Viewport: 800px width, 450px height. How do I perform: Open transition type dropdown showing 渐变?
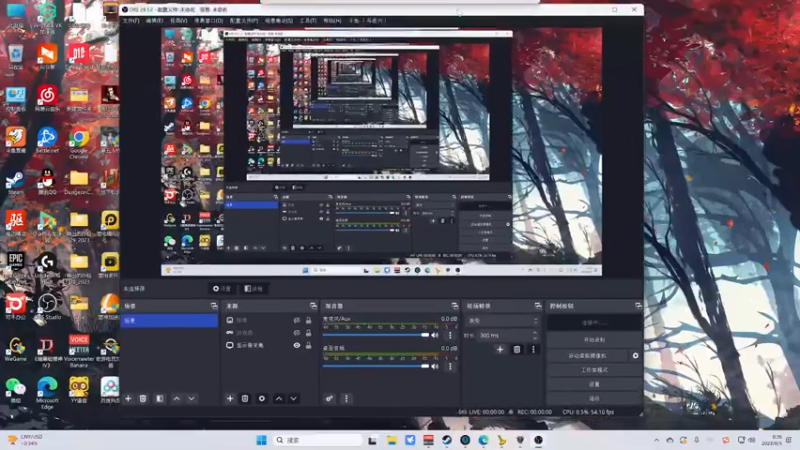[503, 321]
